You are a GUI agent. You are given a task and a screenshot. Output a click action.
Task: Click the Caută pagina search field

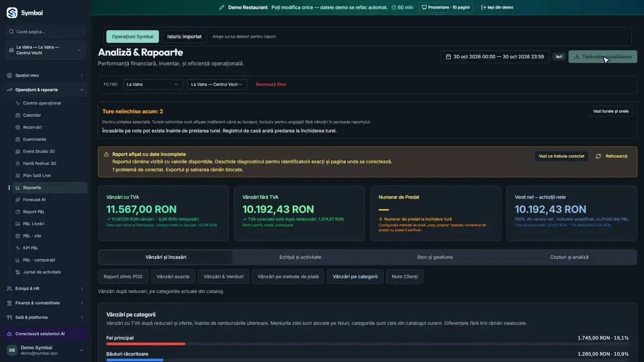click(46, 32)
